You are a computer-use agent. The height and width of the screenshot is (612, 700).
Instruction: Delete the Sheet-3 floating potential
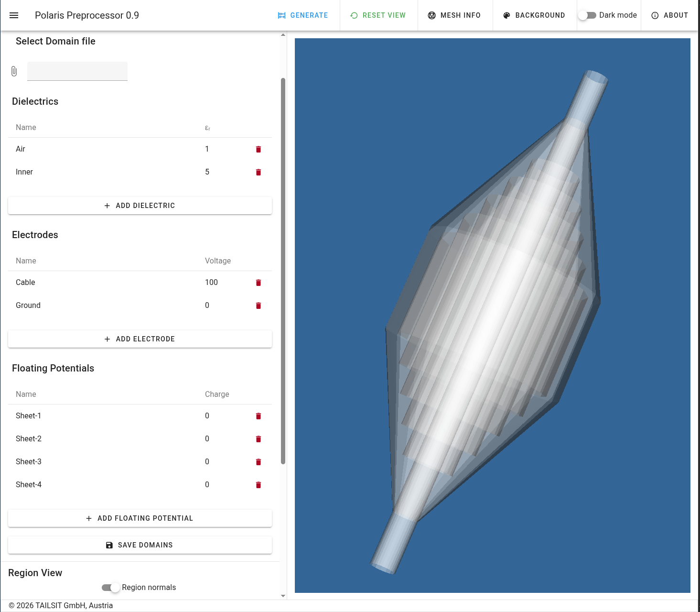(258, 462)
